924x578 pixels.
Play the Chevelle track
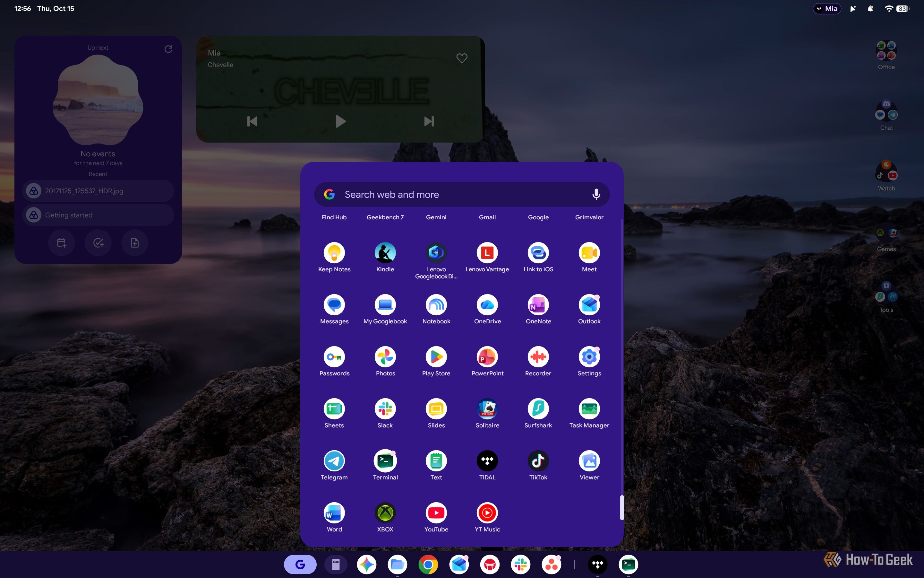(x=340, y=121)
